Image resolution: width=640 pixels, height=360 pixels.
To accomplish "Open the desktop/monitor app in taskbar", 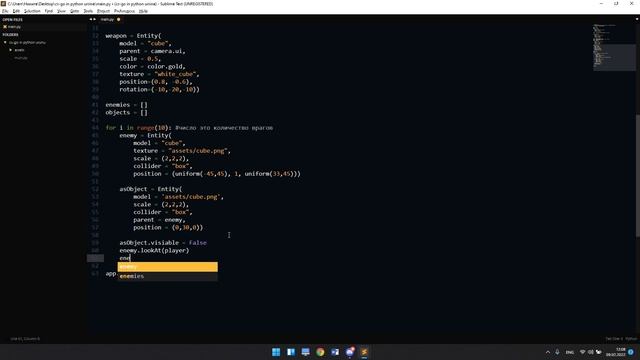I will click(x=305, y=352).
